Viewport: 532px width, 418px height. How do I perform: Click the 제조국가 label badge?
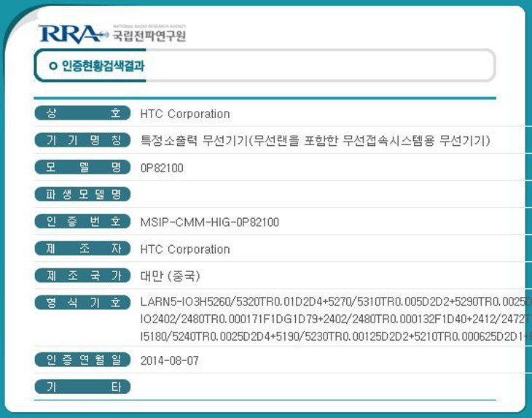82,276
